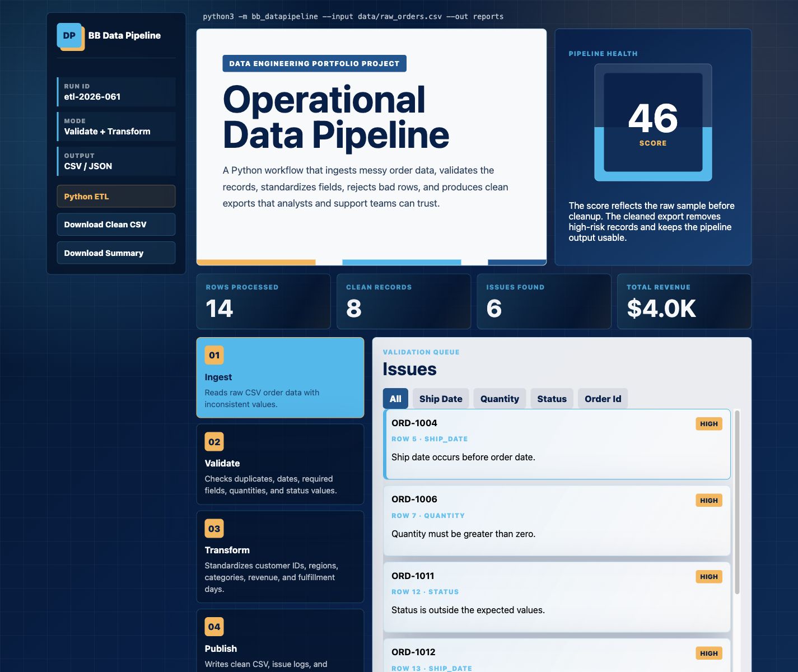
Task: Filter issues by Status
Action: (552, 399)
